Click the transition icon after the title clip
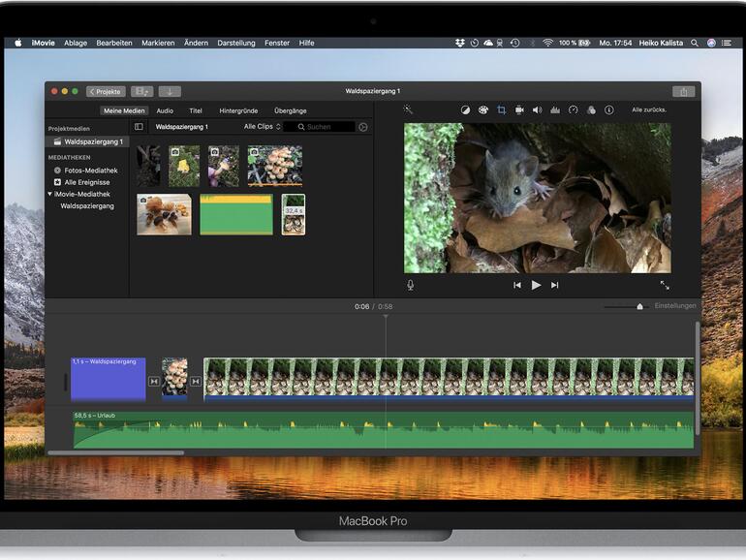The width and height of the screenshot is (746, 560). pyautogui.click(x=154, y=382)
